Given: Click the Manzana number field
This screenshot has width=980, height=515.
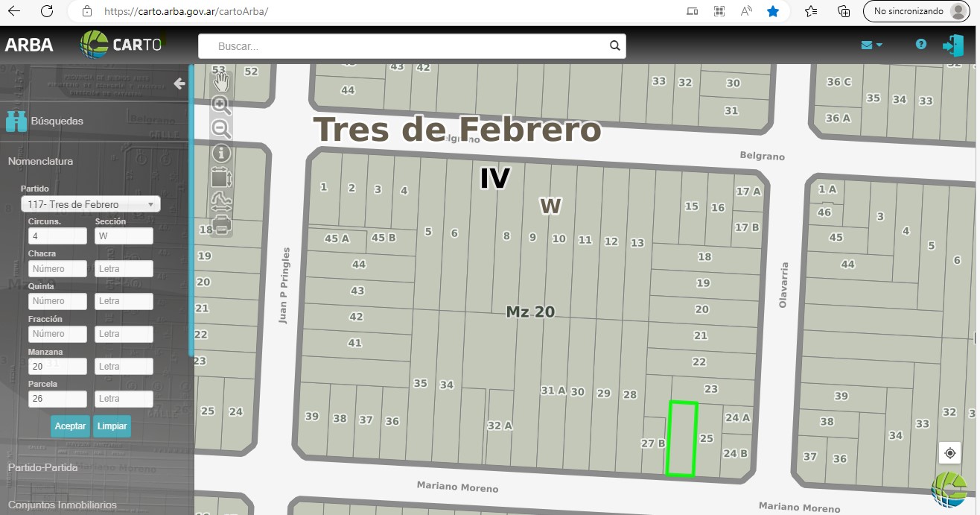Looking at the screenshot, I should [x=57, y=367].
